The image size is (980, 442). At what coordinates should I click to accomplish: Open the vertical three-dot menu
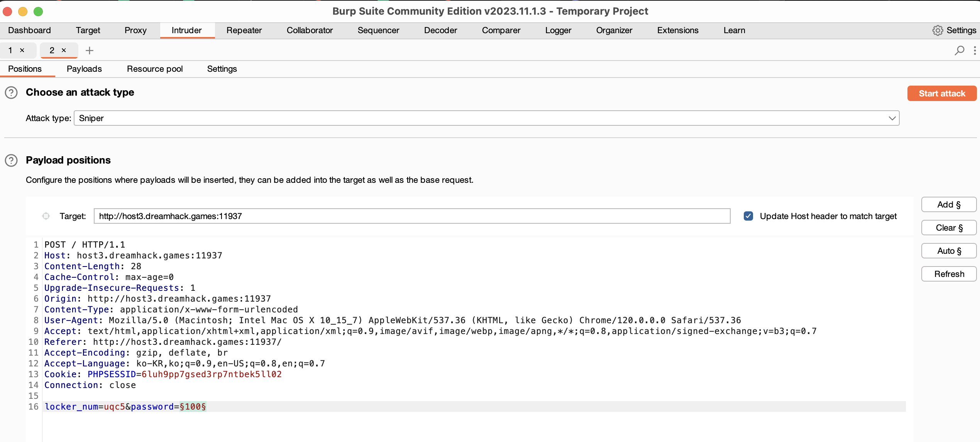click(975, 51)
